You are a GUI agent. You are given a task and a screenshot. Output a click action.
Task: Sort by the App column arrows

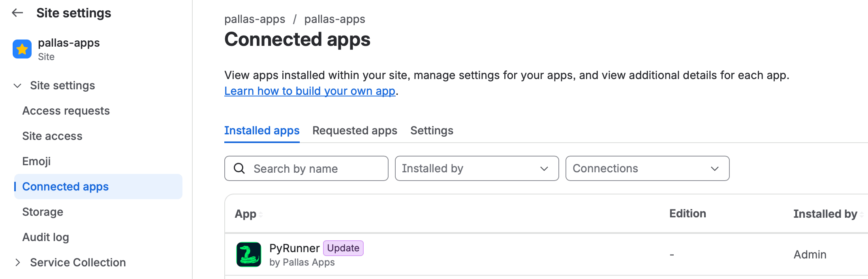(261, 214)
